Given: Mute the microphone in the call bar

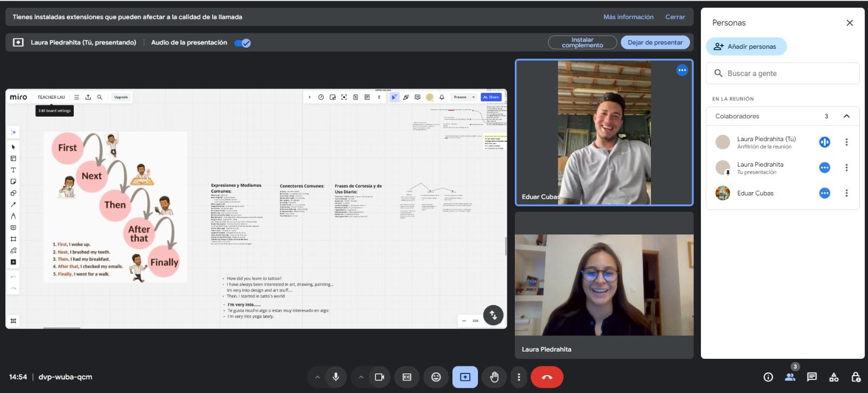Looking at the screenshot, I should pyautogui.click(x=336, y=377).
